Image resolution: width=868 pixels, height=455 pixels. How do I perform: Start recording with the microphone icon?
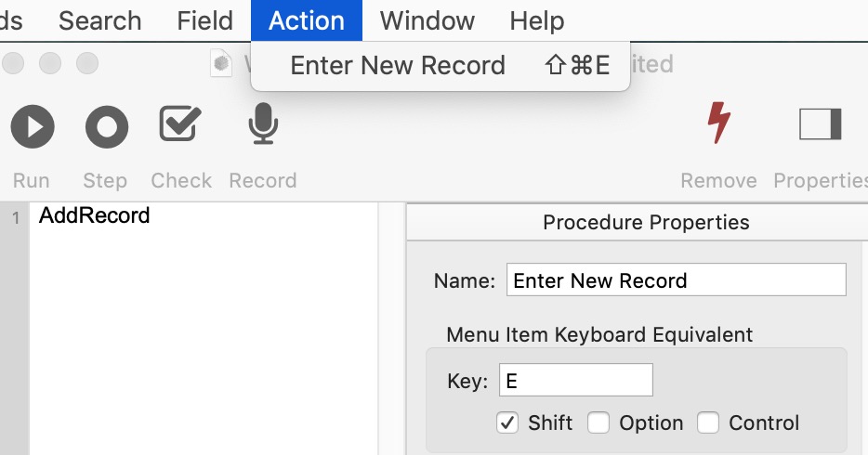pyautogui.click(x=263, y=123)
